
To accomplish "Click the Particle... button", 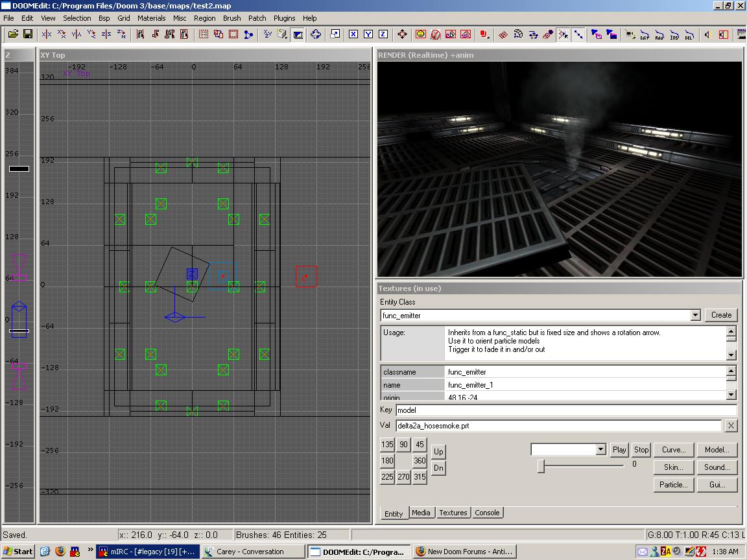I will tap(674, 485).
